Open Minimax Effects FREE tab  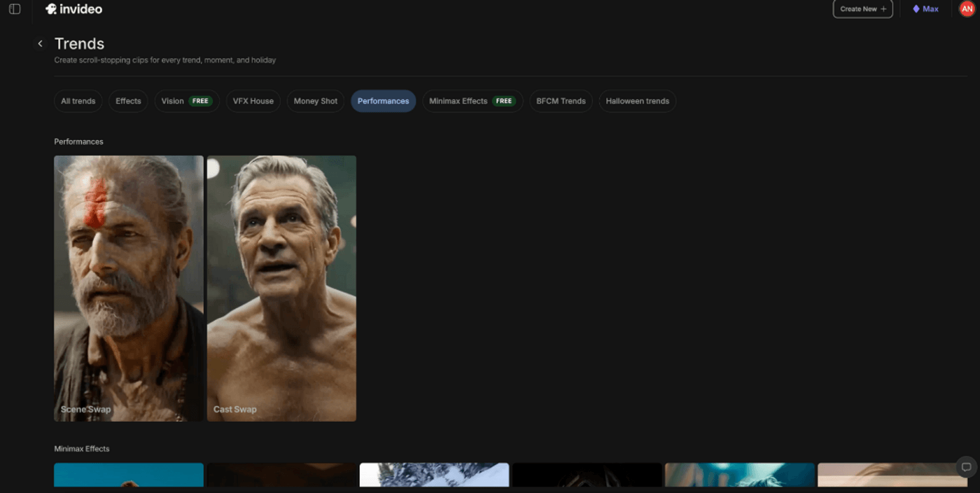472,101
